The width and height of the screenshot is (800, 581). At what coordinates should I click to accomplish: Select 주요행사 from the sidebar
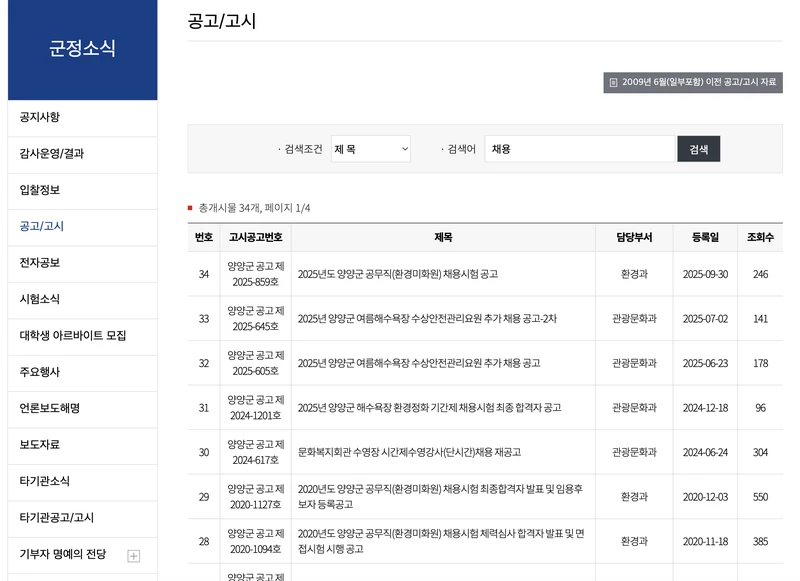coord(40,372)
